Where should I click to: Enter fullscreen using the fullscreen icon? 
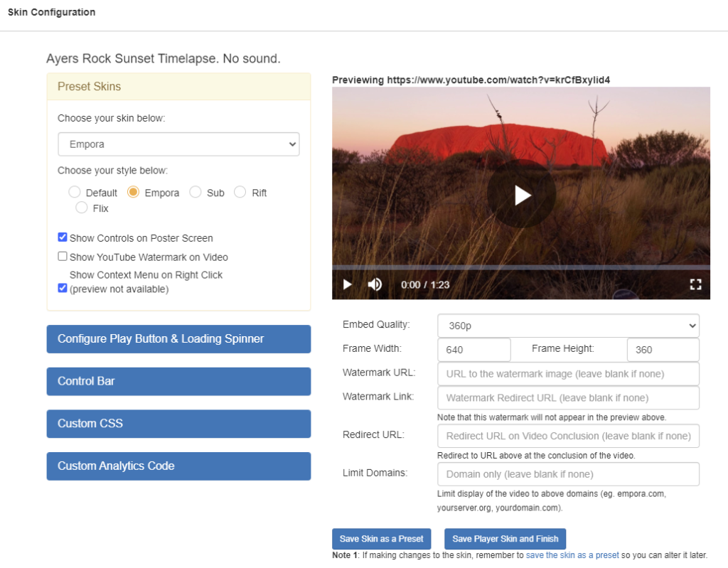click(x=695, y=284)
